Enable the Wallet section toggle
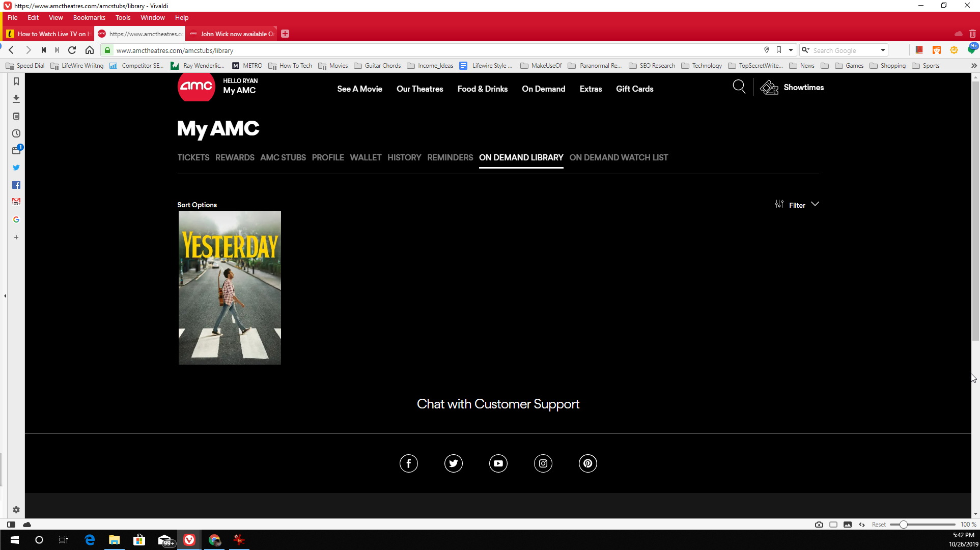Image resolution: width=980 pixels, height=550 pixels. pos(366,157)
